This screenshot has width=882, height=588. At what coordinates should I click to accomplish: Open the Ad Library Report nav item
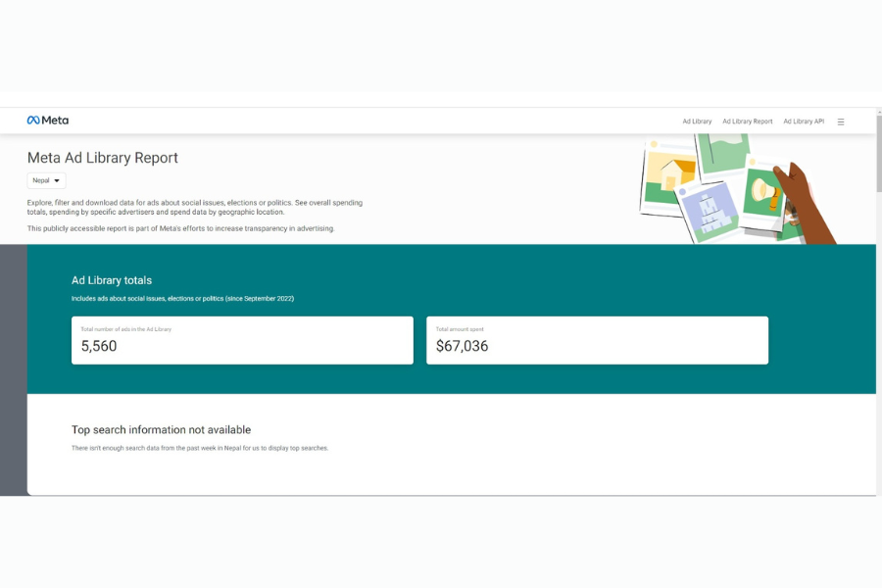[x=747, y=122]
